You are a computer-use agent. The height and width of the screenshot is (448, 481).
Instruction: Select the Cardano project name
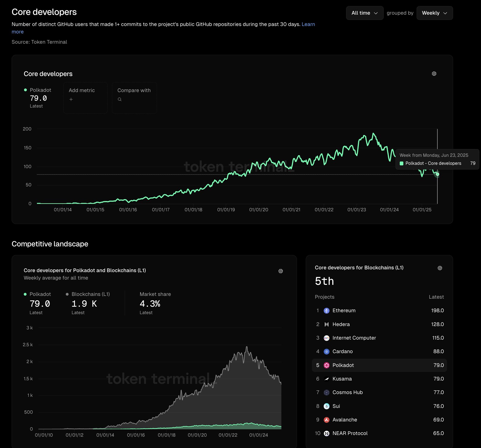point(343,351)
